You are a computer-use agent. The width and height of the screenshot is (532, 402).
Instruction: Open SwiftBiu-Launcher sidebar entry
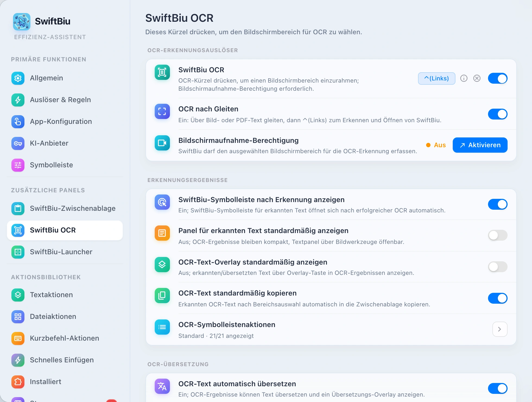coord(65,252)
